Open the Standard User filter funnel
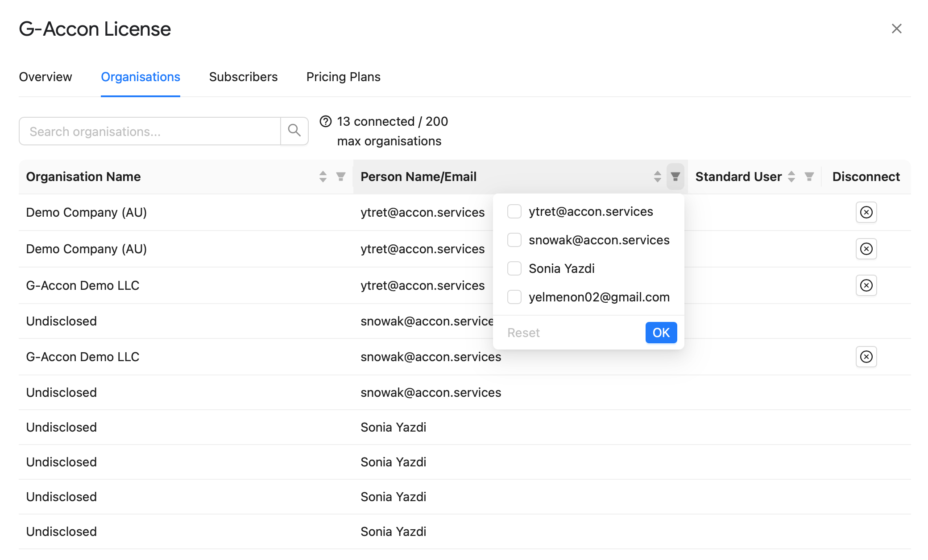The height and width of the screenshot is (560, 928). pyautogui.click(x=809, y=177)
